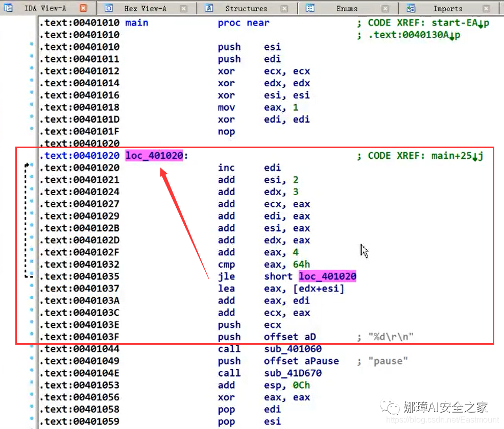Open the Enums tab

click(x=347, y=9)
